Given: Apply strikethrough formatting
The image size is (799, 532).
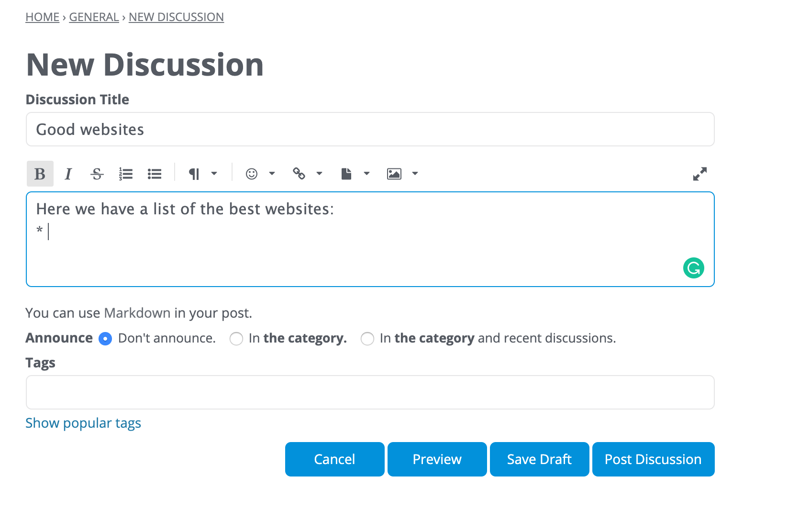Looking at the screenshot, I should (97, 174).
